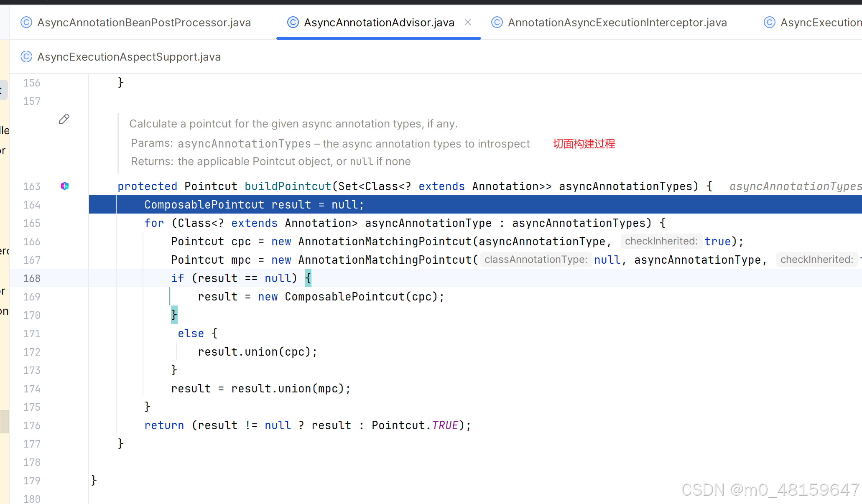
Task: Click the highlighted line 164 code statement
Action: pos(254,205)
